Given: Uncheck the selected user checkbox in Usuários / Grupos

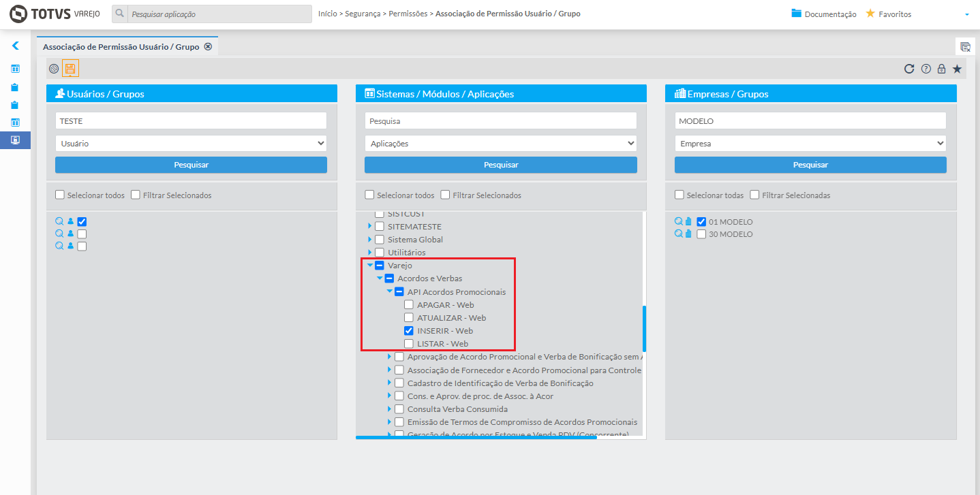Looking at the screenshot, I should point(82,221).
